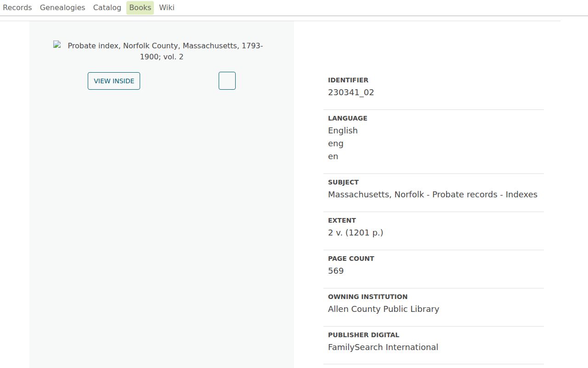Click the OWNING INSTITUTION field label
The image size is (588, 368).
[368, 297]
